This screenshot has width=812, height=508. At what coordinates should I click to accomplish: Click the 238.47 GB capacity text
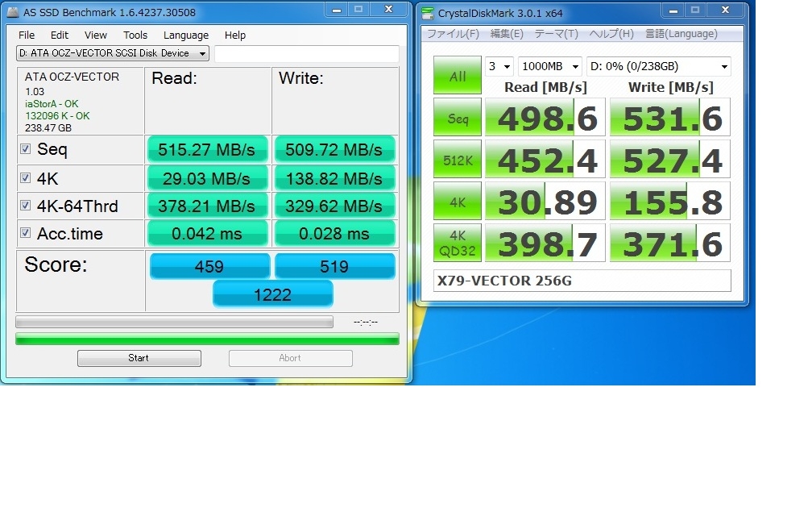click(x=48, y=127)
